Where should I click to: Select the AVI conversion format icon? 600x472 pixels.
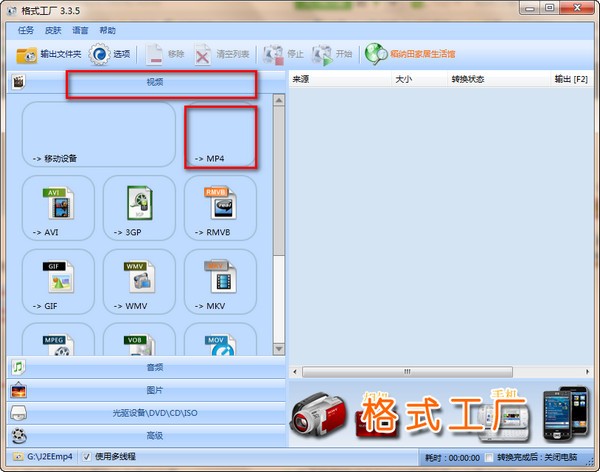pyautogui.click(x=58, y=203)
